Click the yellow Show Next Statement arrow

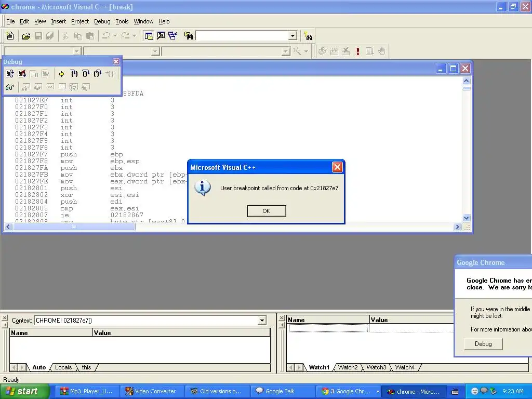pos(61,74)
